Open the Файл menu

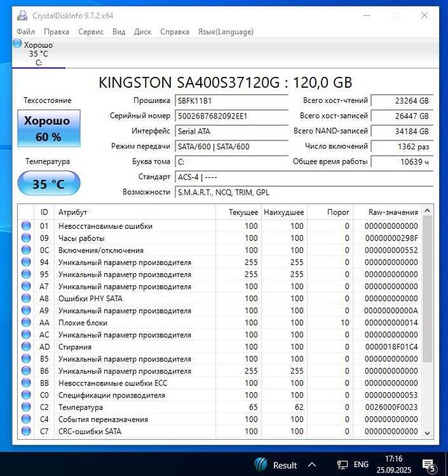tap(26, 31)
